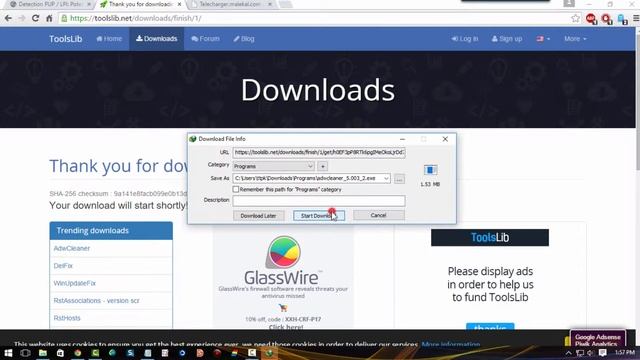Switch to the Detection PUP browser tab
Viewport: 640px width, 360px height.
click(50, 4)
